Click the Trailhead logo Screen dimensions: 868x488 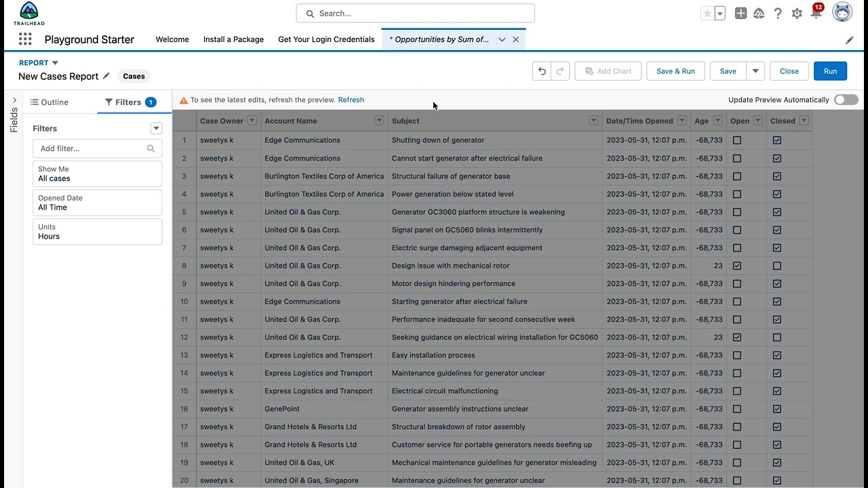29,14
